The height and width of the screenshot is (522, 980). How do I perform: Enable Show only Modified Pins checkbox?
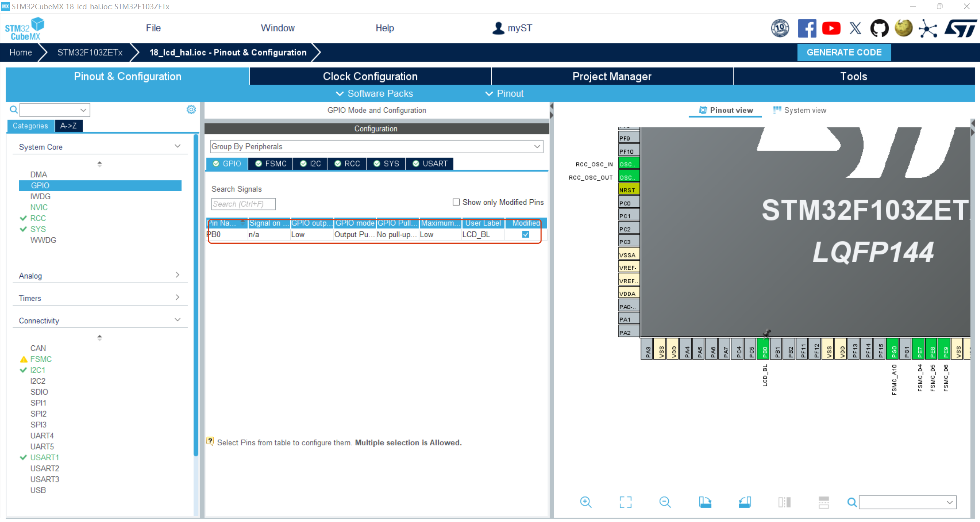coord(456,202)
